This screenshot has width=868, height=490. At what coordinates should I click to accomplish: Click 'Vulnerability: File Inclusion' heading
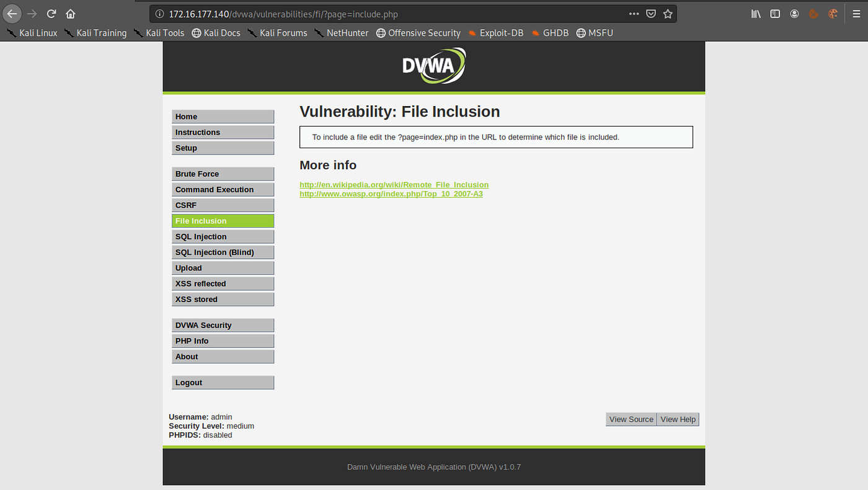point(399,112)
